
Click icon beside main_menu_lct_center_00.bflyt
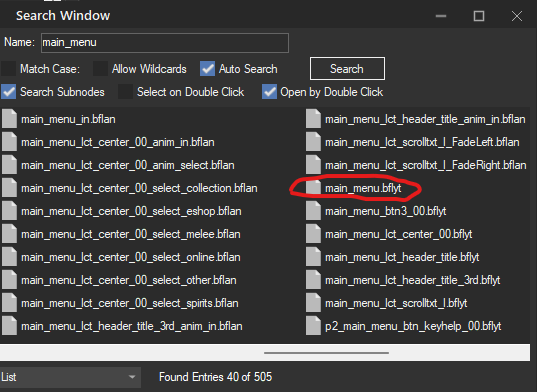pyautogui.click(x=313, y=234)
